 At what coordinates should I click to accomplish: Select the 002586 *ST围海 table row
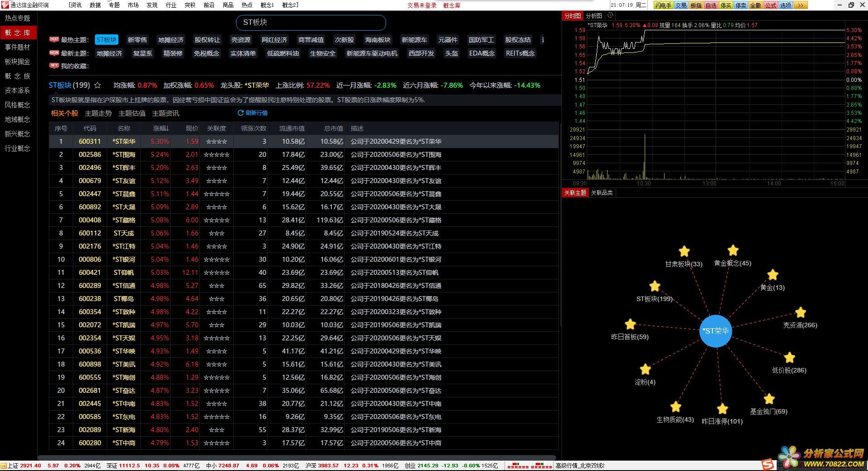(304, 155)
